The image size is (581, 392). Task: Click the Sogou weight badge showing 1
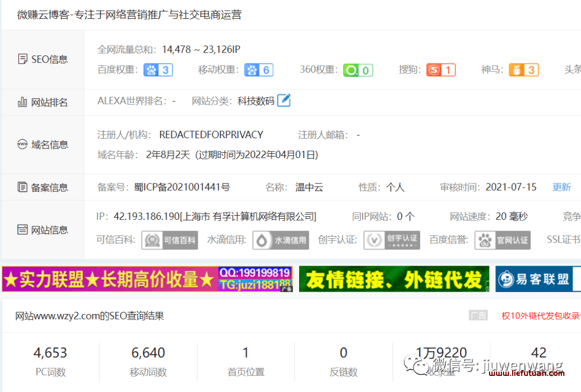click(441, 70)
